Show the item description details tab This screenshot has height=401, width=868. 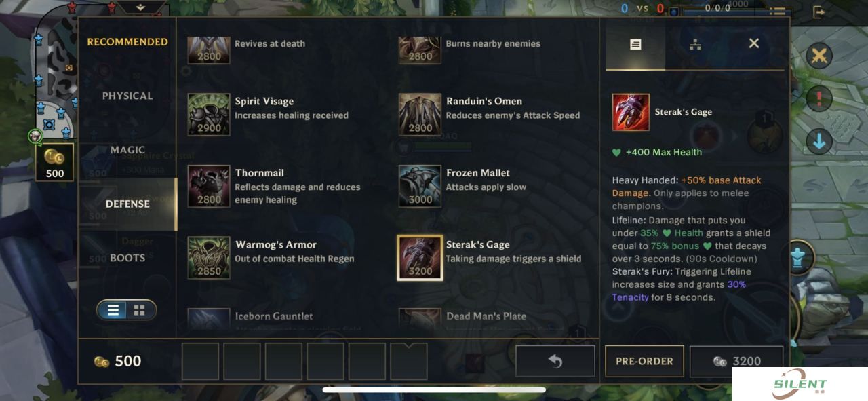635,44
